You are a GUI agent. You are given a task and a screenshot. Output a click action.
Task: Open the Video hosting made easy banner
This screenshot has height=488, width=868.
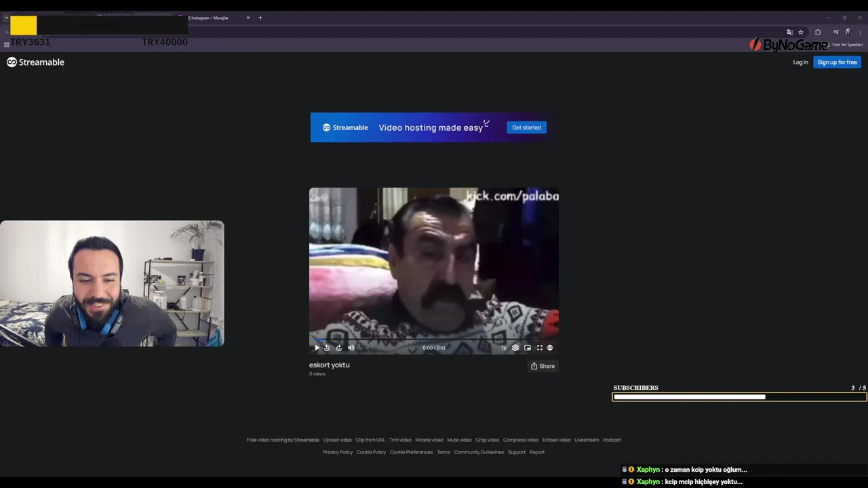coord(434,127)
